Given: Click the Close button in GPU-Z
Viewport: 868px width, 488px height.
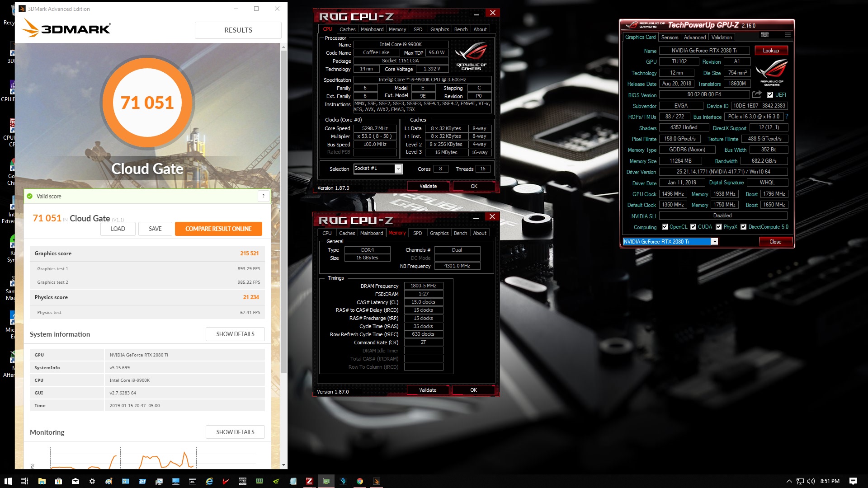Looking at the screenshot, I should (775, 242).
